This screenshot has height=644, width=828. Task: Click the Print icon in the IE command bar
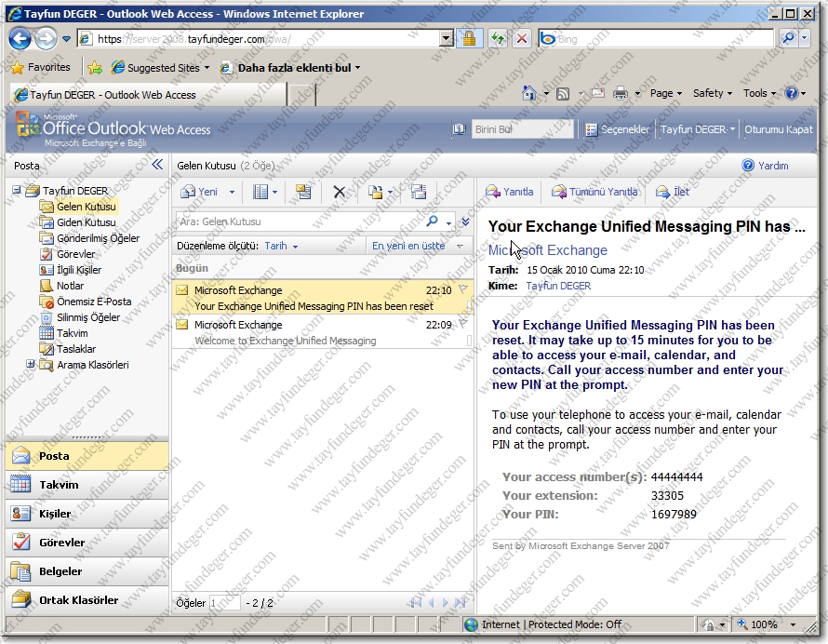(x=621, y=93)
